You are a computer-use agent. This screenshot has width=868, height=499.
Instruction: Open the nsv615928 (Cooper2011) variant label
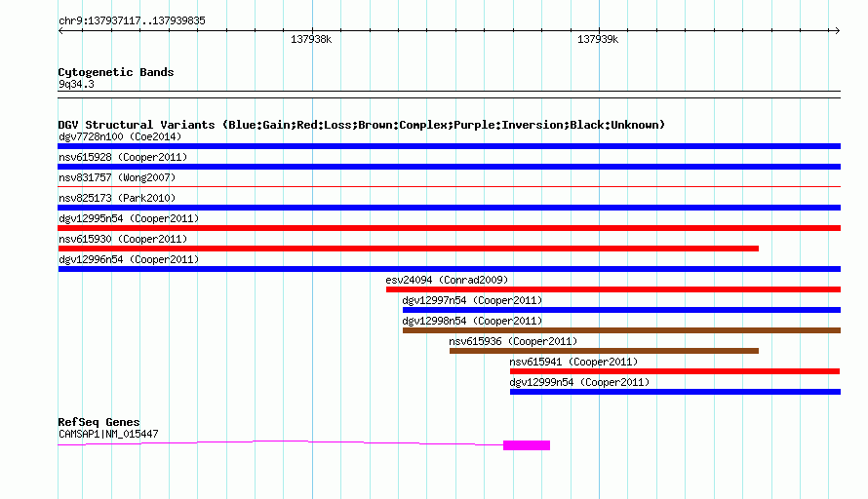point(123,157)
